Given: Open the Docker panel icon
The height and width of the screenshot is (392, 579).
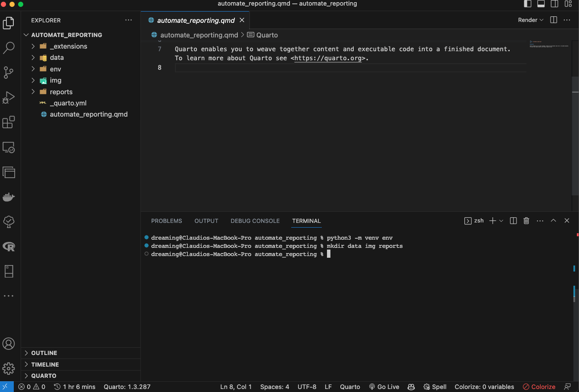Looking at the screenshot, I should [9, 197].
